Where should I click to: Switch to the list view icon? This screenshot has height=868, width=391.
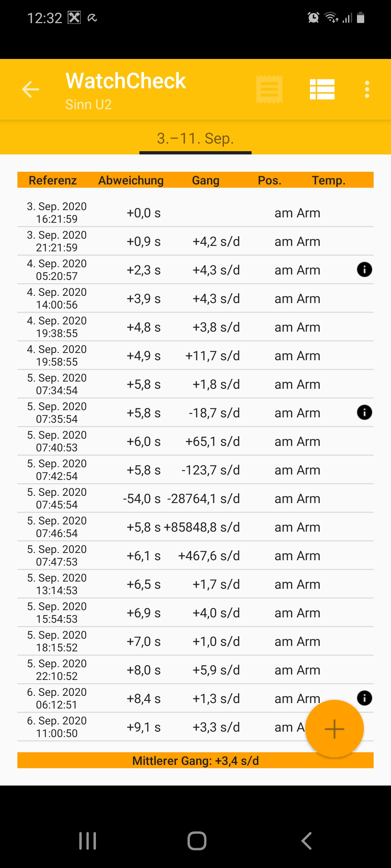tap(322, 89)
